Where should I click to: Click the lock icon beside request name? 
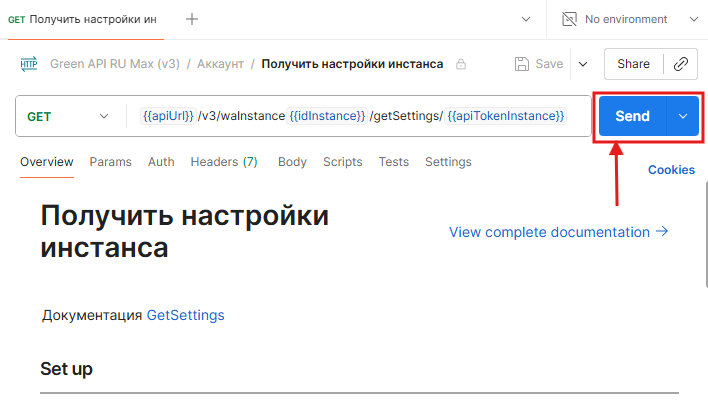coord(461,64)
